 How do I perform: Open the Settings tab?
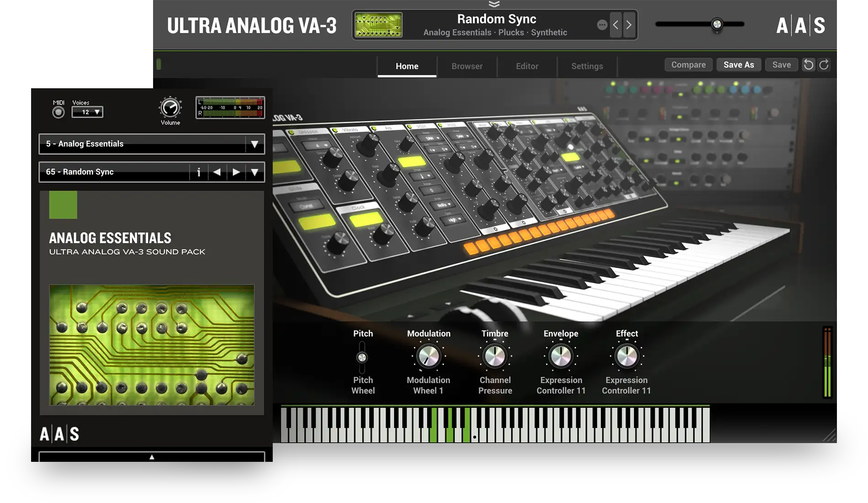pos(587,66)
